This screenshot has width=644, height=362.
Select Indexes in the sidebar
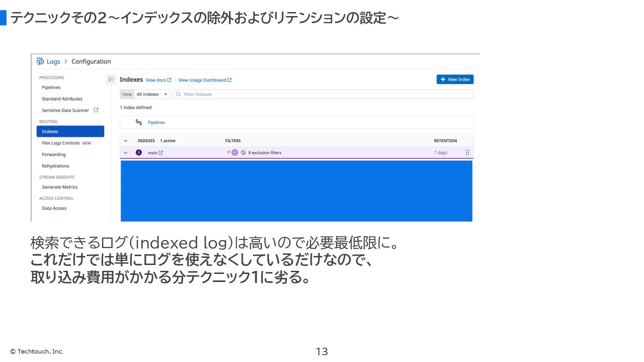(x=70, y=131)
